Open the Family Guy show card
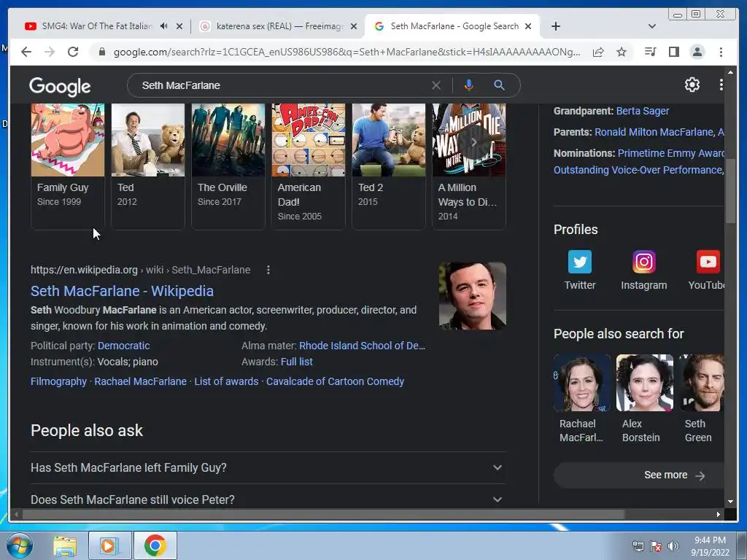This screenshot has height=560, width=747. click(x=67, y=167)
